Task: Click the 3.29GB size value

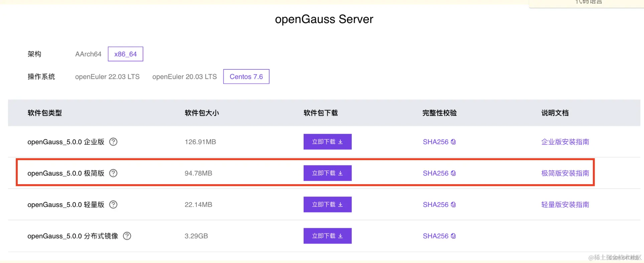Action: 196,236
